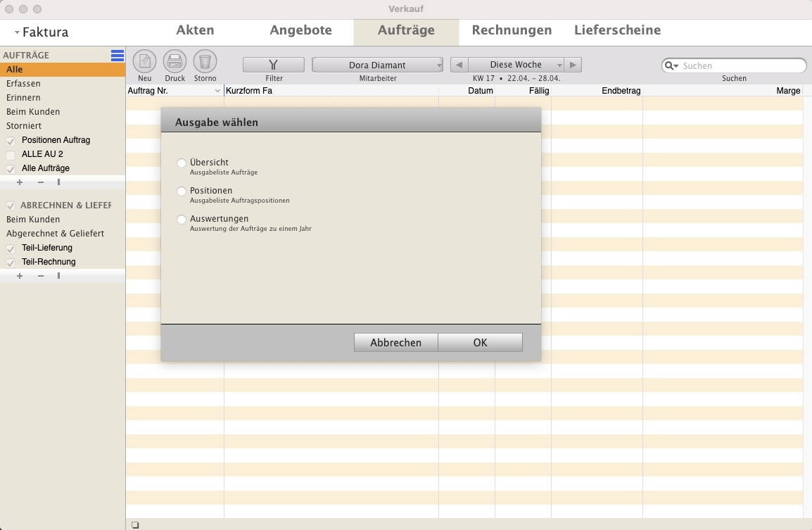
Task: Select the Übersicht radio button
Action: click(182, 163)
